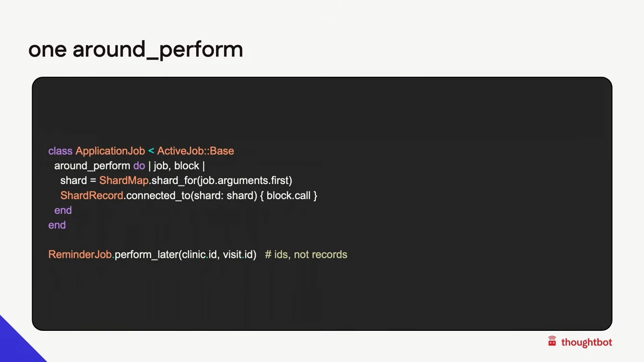The height and width of the screenshot is (362, 644).
Task: Click '.shard_for(job.arguments.first)' call
Action: pos(221,180)
